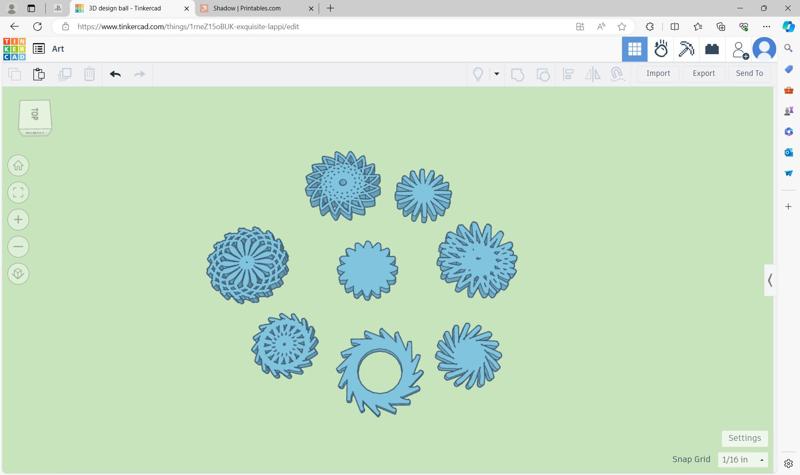This screenshot has height=475, width=800.
Task: Open the sidebar Search icon
Action: click(788, 48)
